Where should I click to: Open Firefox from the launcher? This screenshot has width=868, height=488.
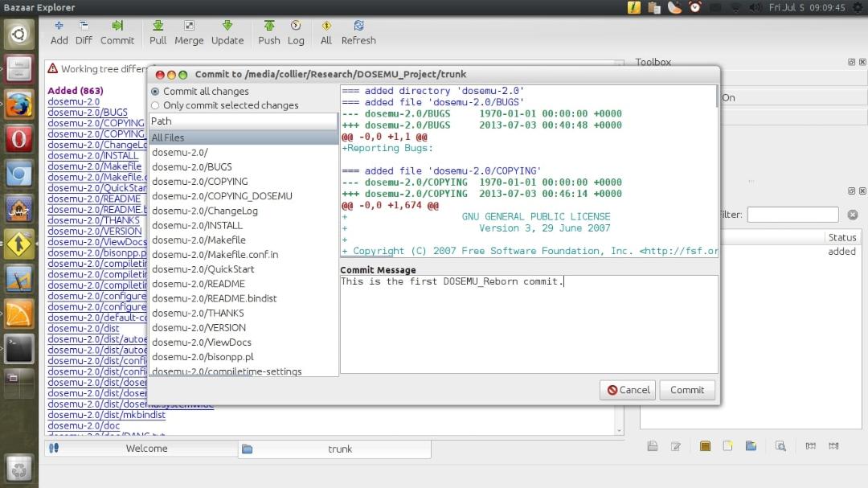(x=18, y=105)
